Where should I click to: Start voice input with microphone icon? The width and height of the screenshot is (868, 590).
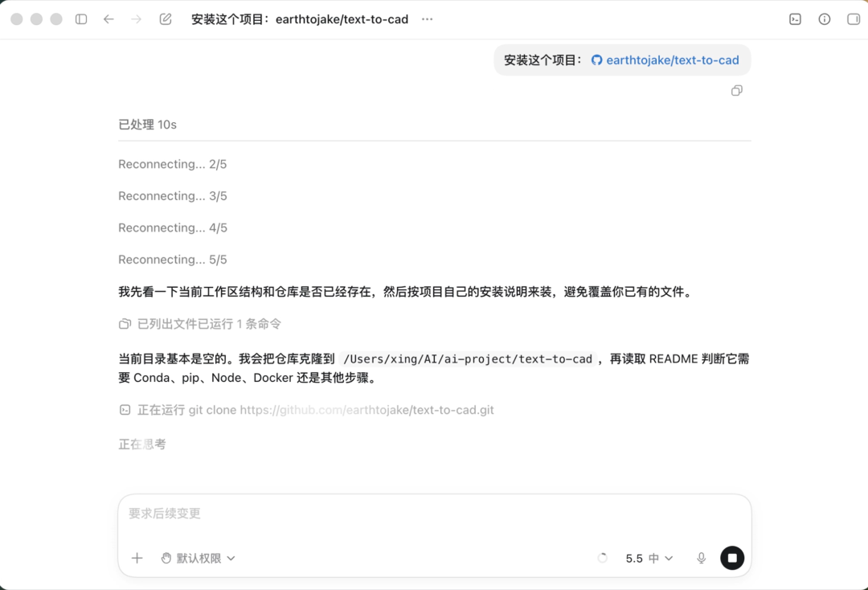702,558
